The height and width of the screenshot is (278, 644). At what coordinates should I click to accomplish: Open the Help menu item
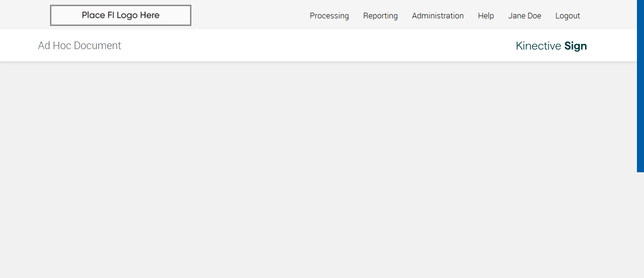click(x=486, y=16)
